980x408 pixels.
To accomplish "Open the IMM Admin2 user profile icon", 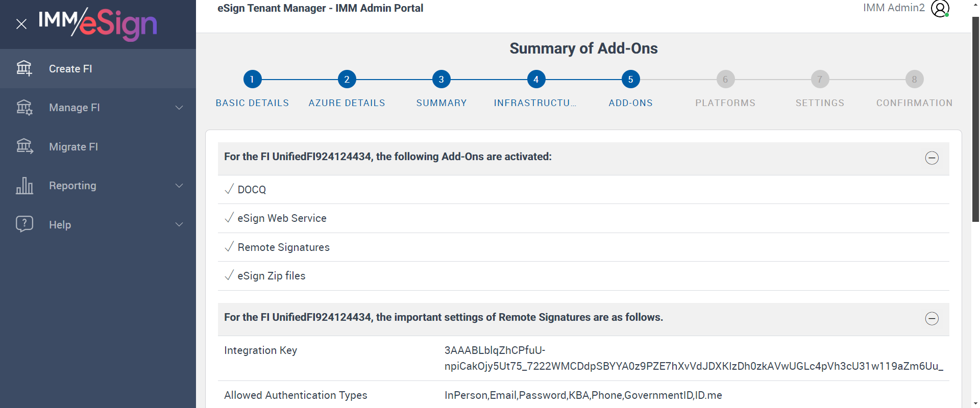I will click(x=940, y=8).
